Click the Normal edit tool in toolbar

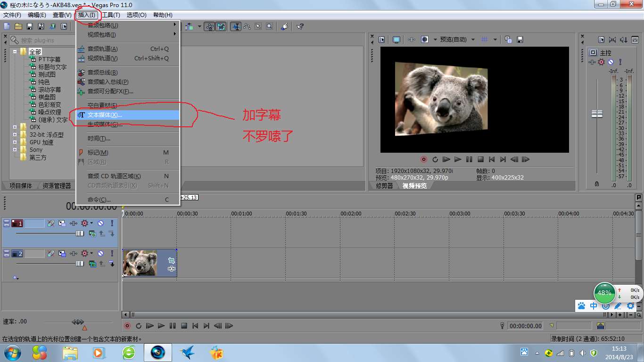click(235, 26)
